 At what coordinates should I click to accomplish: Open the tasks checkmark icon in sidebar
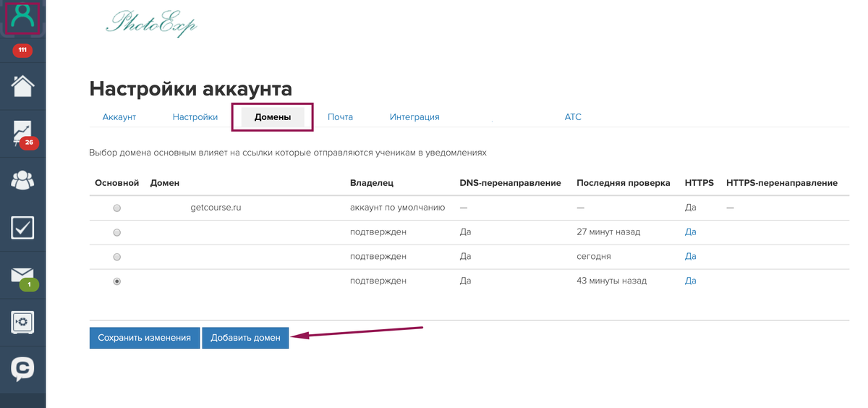pyautogui.click(x=22, y=228)
